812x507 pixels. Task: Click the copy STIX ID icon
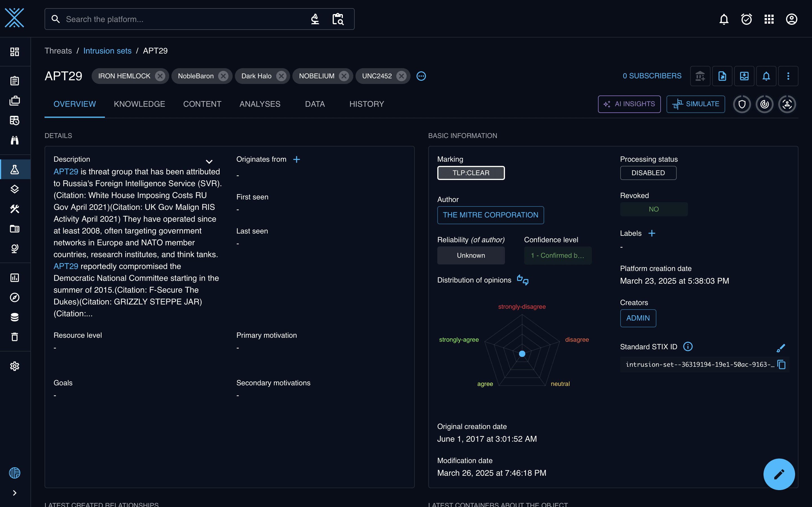[x=782, y=364]
